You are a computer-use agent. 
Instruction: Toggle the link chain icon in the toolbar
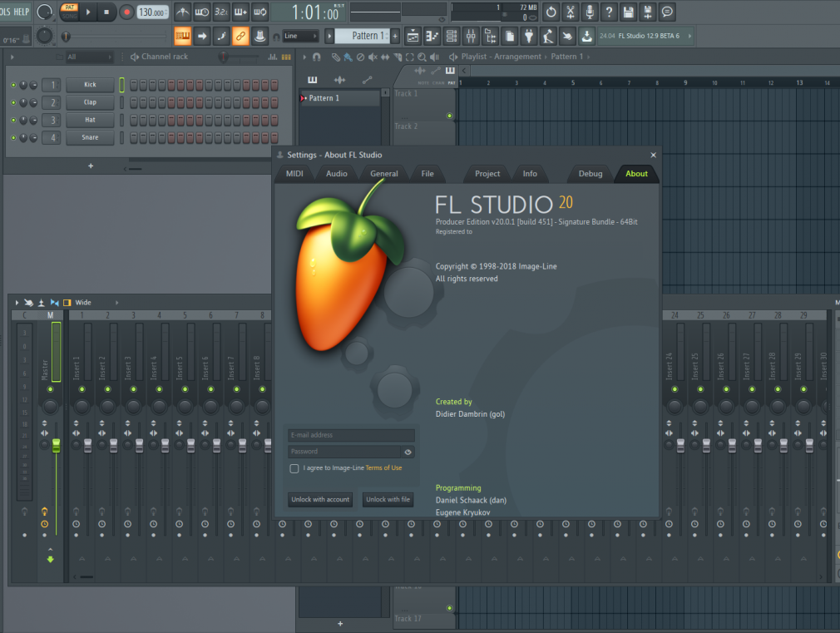click(x=240, y=37)
